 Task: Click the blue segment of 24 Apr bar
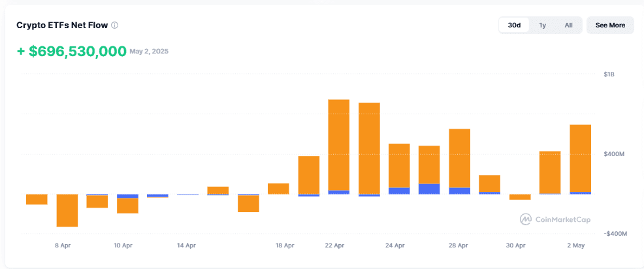point(399,191)
